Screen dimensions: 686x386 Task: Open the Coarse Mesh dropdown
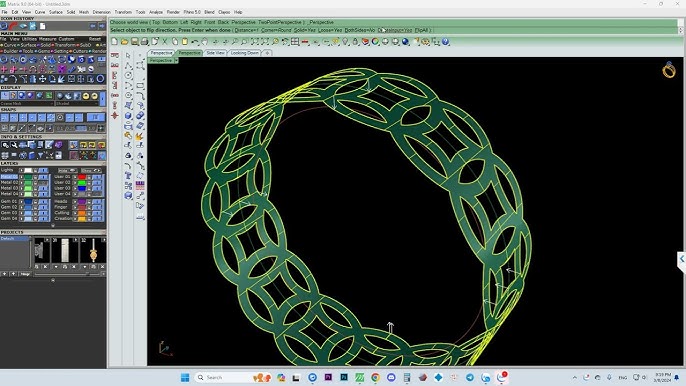[27, 104]
